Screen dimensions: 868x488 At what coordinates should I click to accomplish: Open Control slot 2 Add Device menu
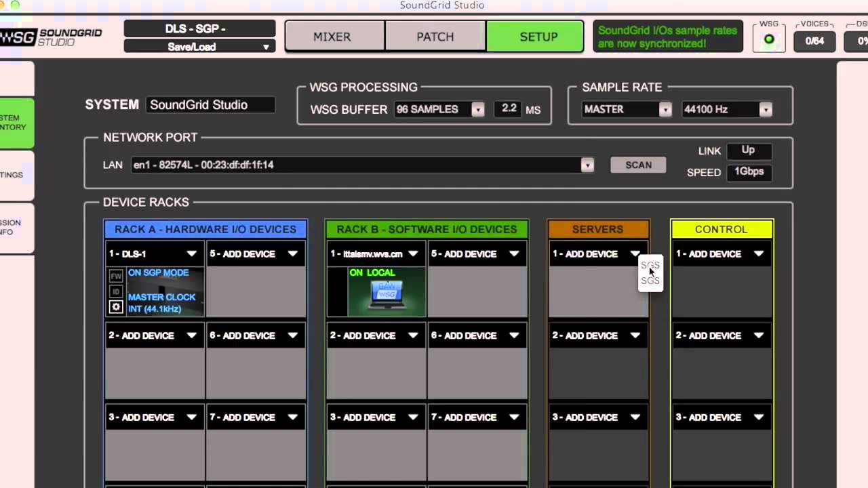(x=722, y=335)
